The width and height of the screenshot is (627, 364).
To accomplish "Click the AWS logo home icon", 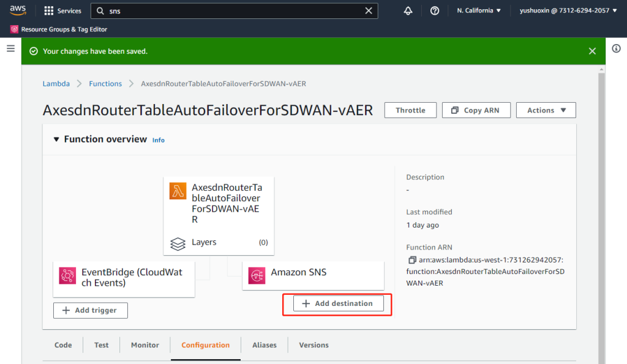I will coord(18,10).
